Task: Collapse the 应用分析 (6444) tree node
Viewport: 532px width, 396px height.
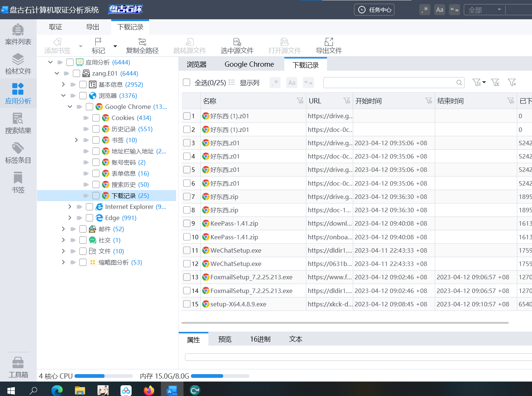Action: pyautogui.click(x=50, y=62)
